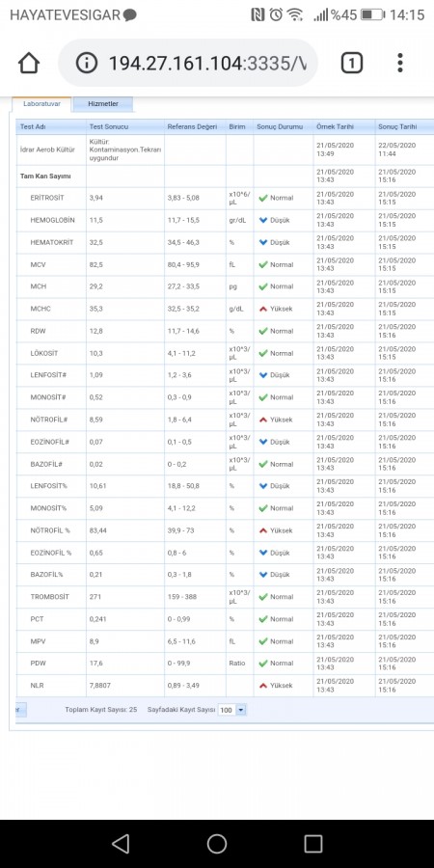Open the tab switcher showing 1 tab
434x868 pixels.
pyautogui.click(x=351, y=63)
